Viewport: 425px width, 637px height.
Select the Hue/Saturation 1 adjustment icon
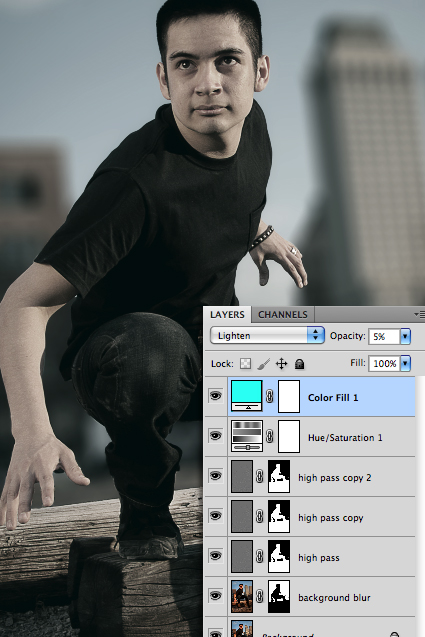[x=247, y=436]
